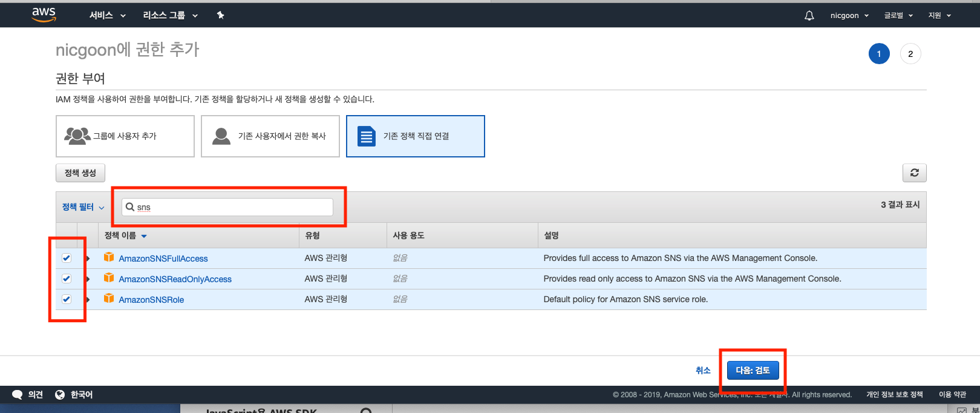
Task: Click AmazonSNSFullAccess description text
Action: coord(681,258)
